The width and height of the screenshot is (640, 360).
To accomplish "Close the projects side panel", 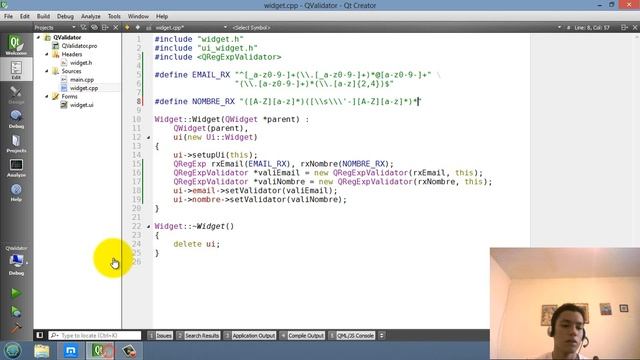I will pyautogui.click(x=116, y=27).
